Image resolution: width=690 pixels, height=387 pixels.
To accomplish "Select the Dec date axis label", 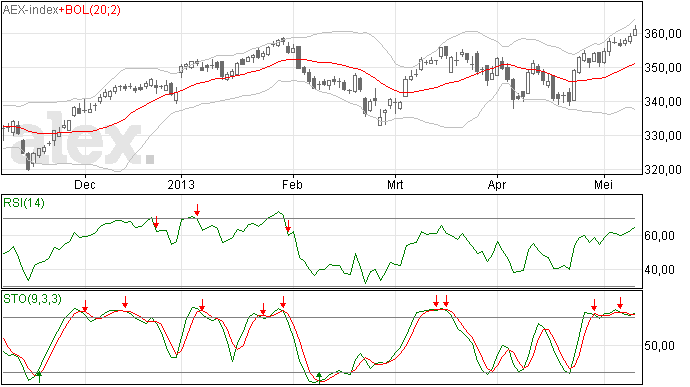I will 84,184.
